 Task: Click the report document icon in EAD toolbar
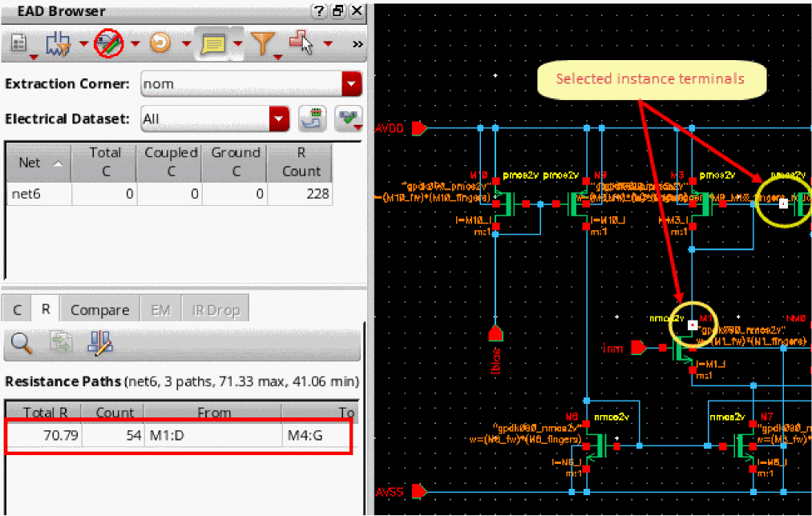[19, 42]
